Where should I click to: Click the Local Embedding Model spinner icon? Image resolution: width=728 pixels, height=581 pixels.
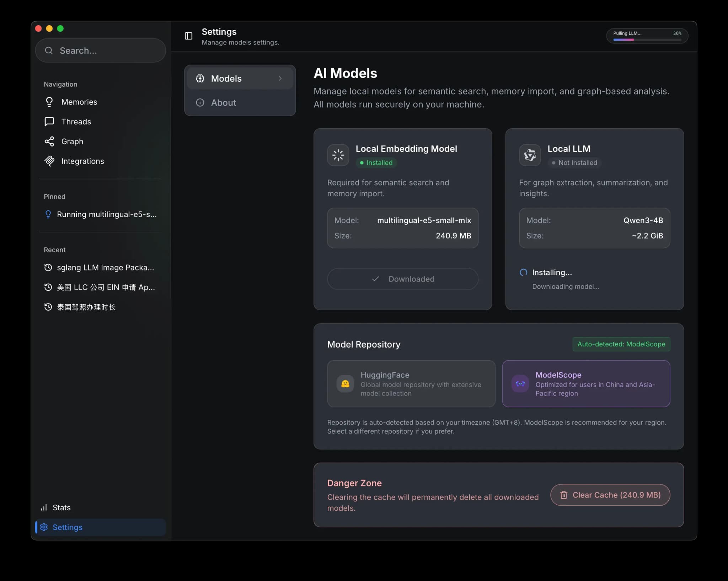pyautogui.click(x=338, y=155)
